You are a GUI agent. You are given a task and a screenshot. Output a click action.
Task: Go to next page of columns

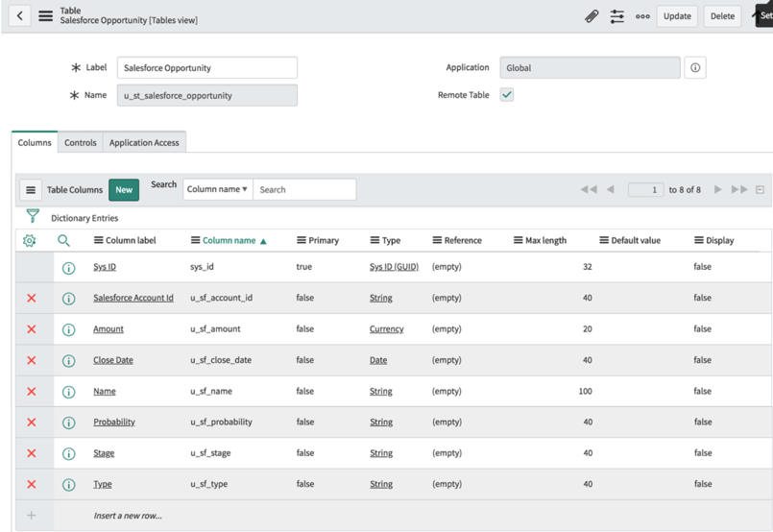(718, 189)
